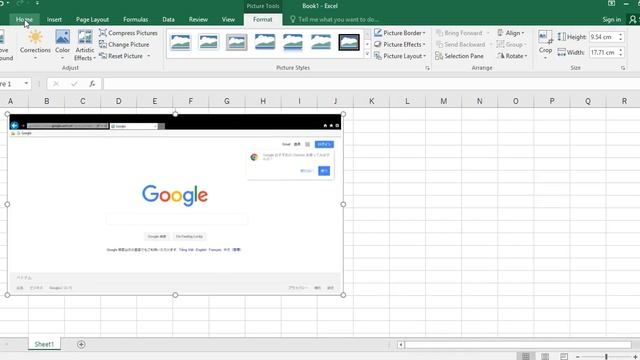The height and width of the screenshot is (360, 640).
Task: Open the View tab
Action: point(228,19)
